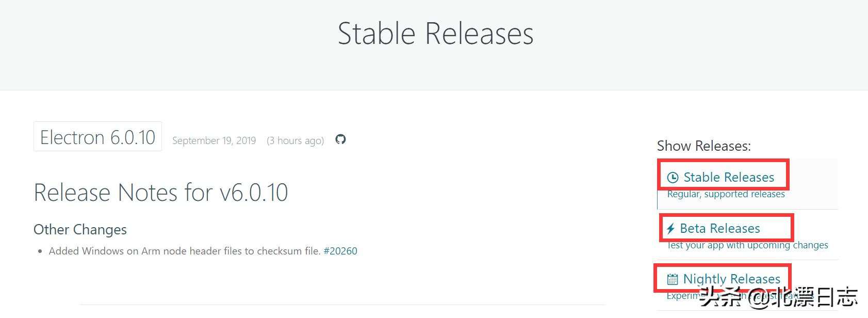
Task: Click the "Regular, supported releases" subtitle
Action: tap(726, 194)
